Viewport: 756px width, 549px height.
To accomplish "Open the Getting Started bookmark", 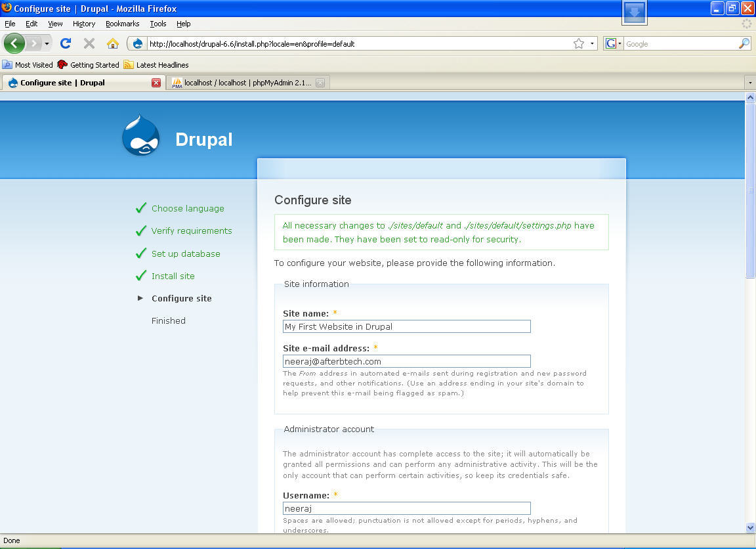I will (88, 64).
